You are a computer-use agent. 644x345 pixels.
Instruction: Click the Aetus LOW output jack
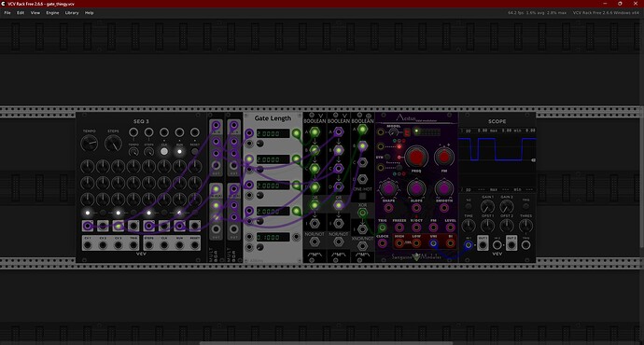tap(416, 243)
